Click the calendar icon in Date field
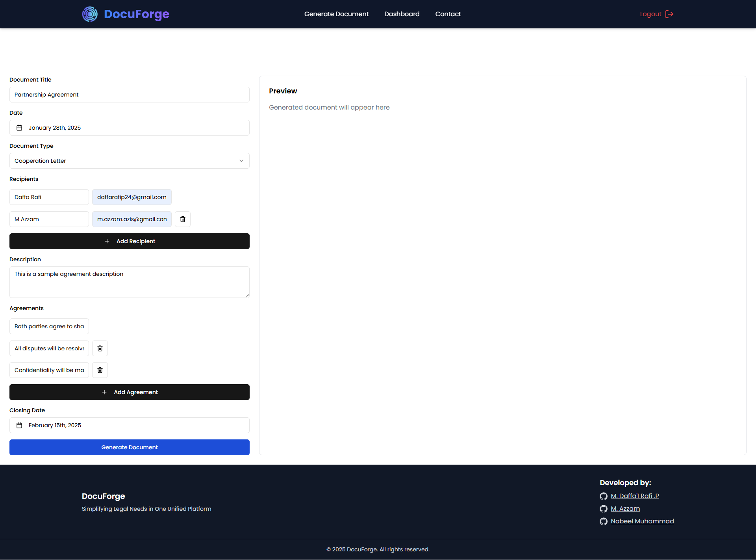The image size is (756, 560). [x=19, y=128]
